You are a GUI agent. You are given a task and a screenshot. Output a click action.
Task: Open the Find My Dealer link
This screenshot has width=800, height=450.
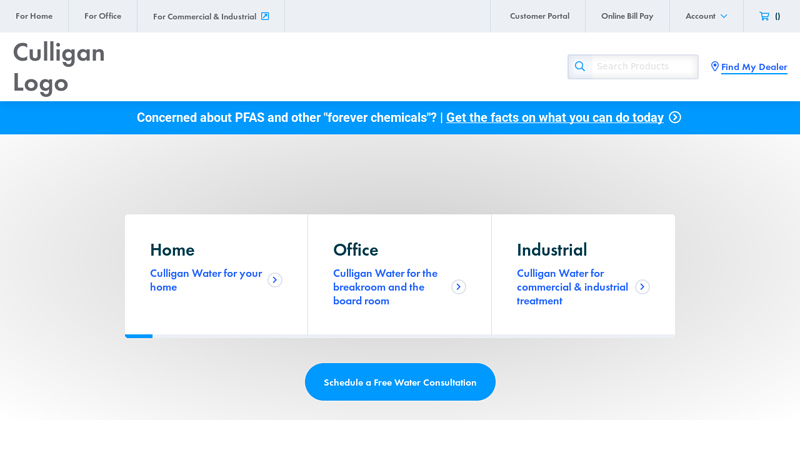click(754, 67)
